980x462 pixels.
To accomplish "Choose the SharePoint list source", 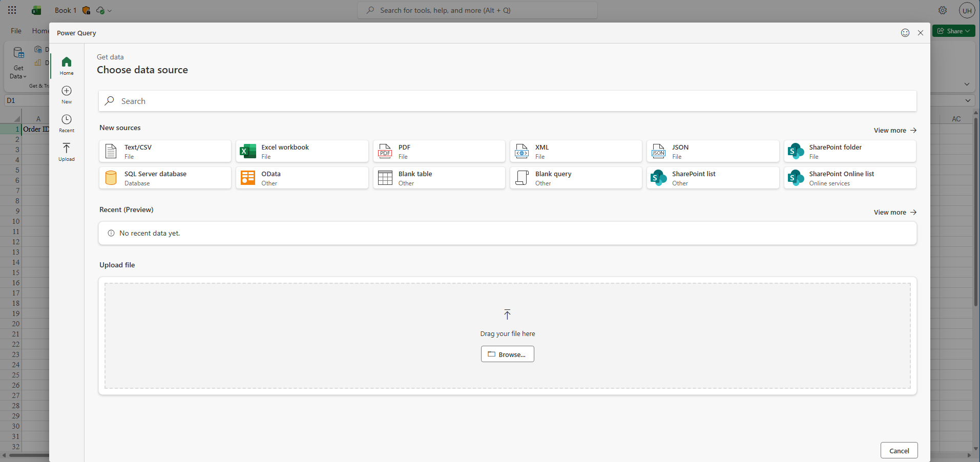I will point(713,178).
